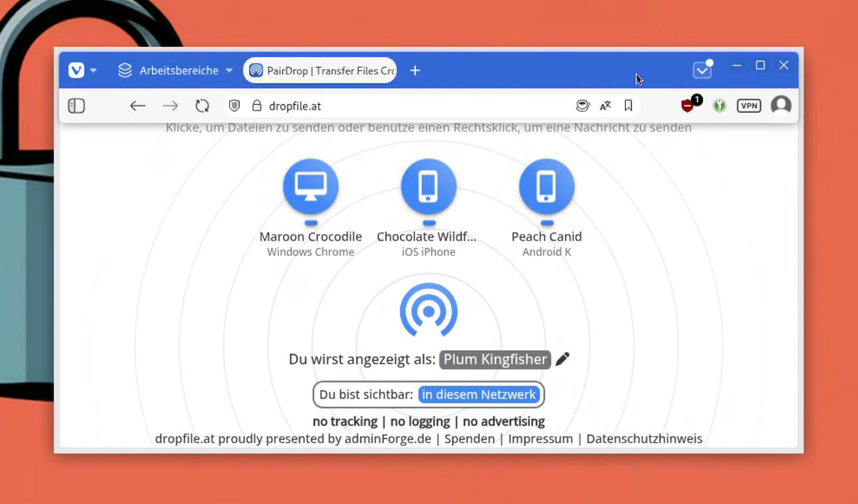The image size is (858, 504).
Task: Expand the Arbeitsbereiche workspaces dropdown
Action: click(x=175, y=70)
